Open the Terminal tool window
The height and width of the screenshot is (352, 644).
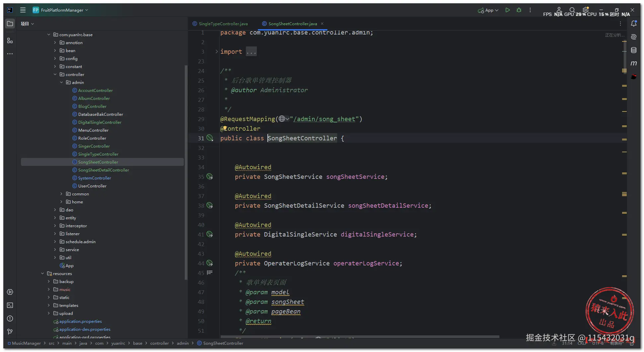10,305
